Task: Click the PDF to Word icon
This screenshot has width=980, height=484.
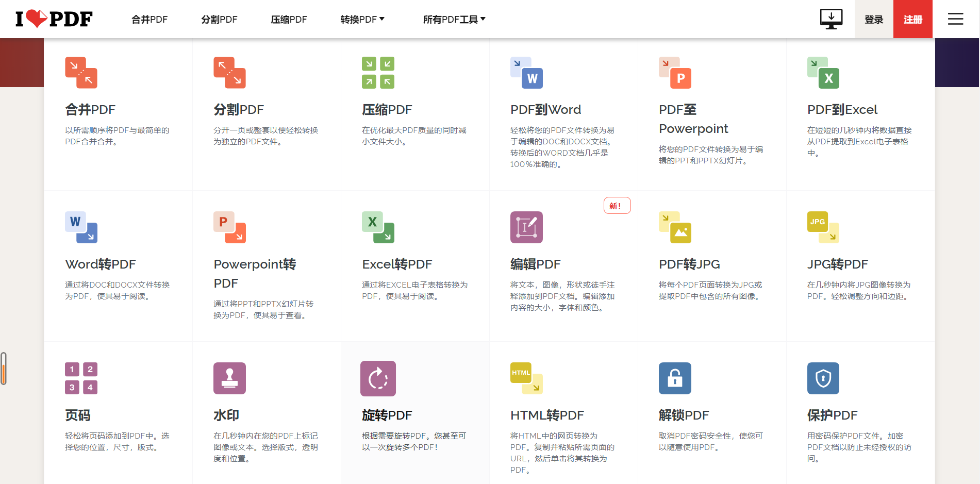Action: point(526,73)
